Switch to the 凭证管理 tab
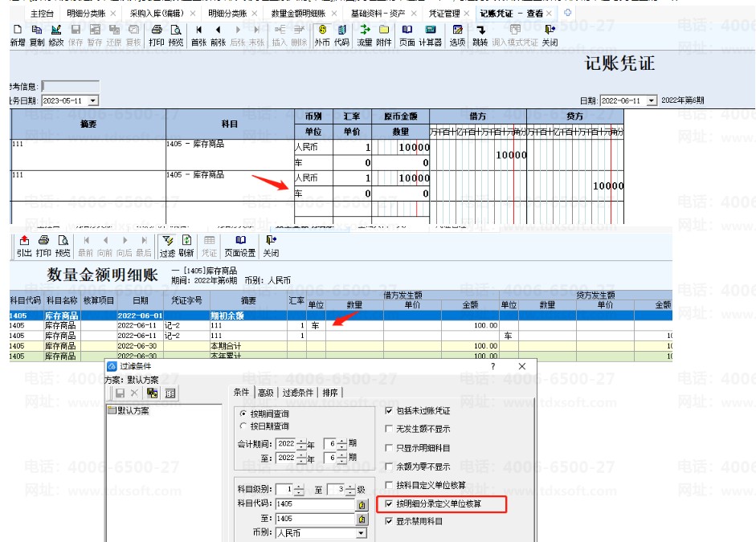Image resolution: width=756 pixels, height=542 pixels. [444, 14]
